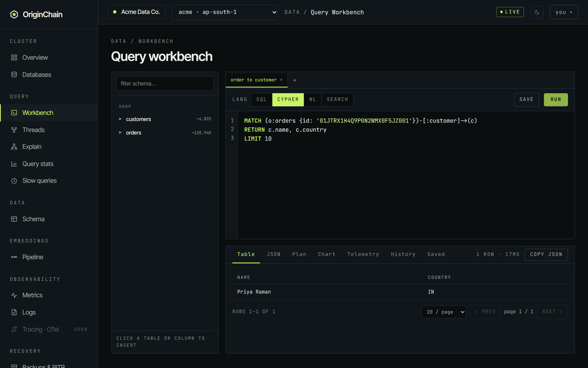Select the Table results tab
Image resolution: width=588 pixels, height=368 pixels.
pos(246,254)
